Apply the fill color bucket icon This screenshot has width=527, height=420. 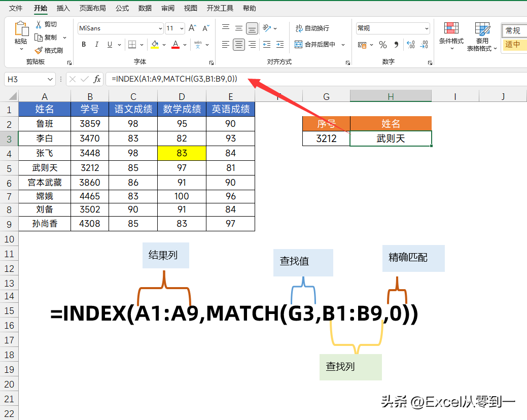pos(155,44)
